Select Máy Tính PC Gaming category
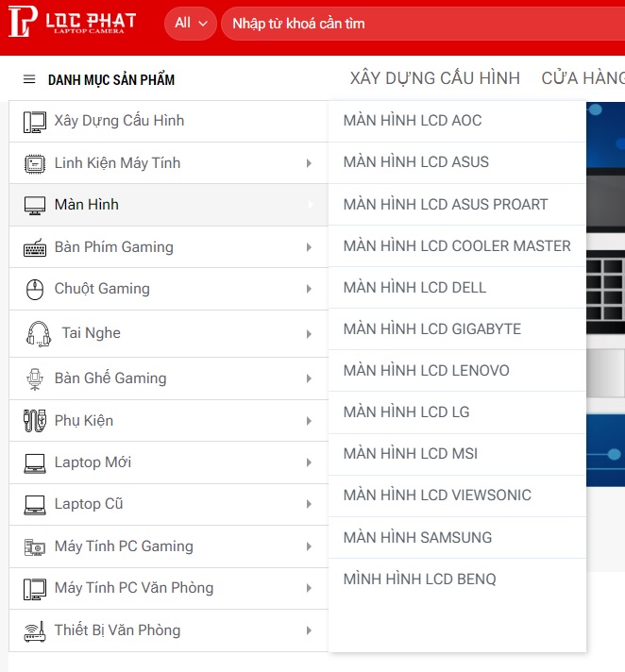625x672 pixels. pyautogui.click(x=168, y=546)
